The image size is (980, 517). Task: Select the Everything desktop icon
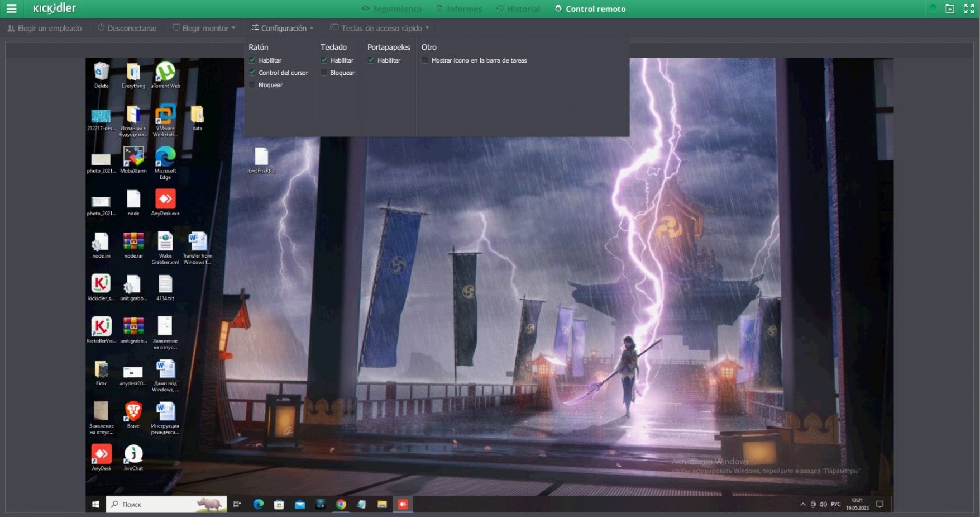pyautogui.click(x=133, y=75)
